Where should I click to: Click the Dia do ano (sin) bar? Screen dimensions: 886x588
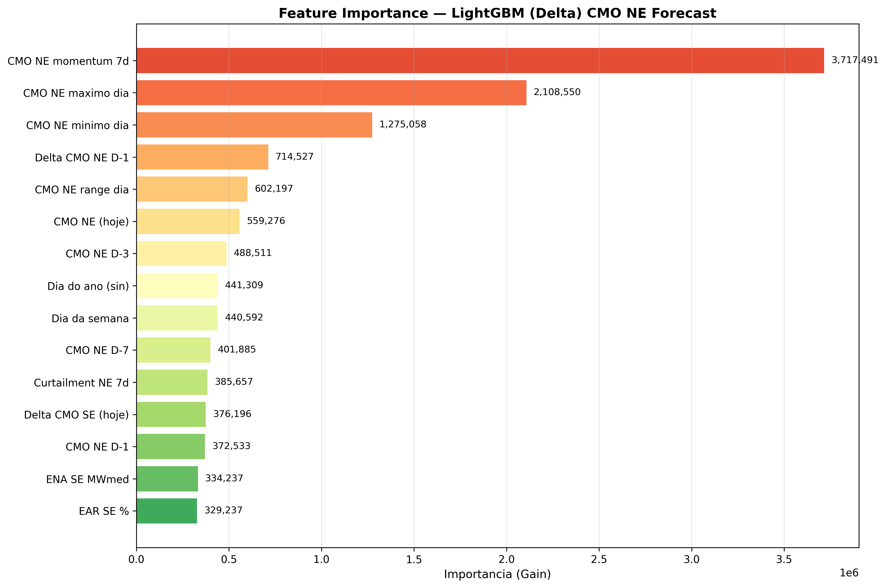tap(177, 286)
